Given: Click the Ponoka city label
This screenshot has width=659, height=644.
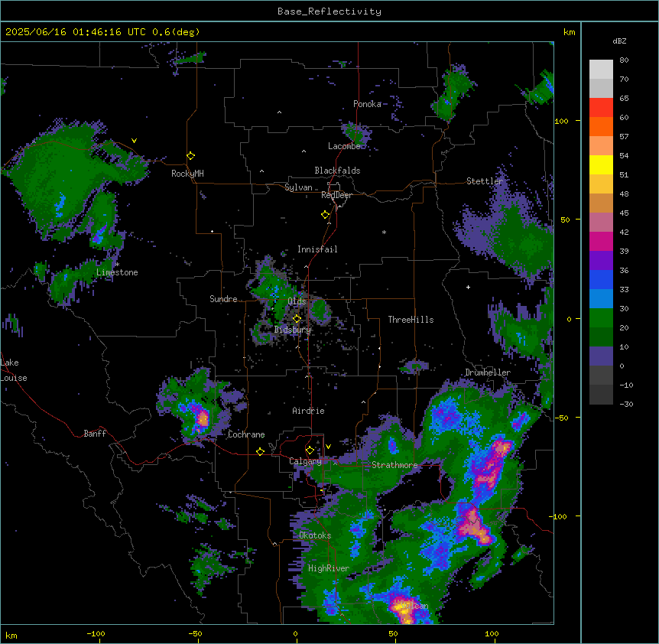Looking at the screenshot, I should click(367, 104).
